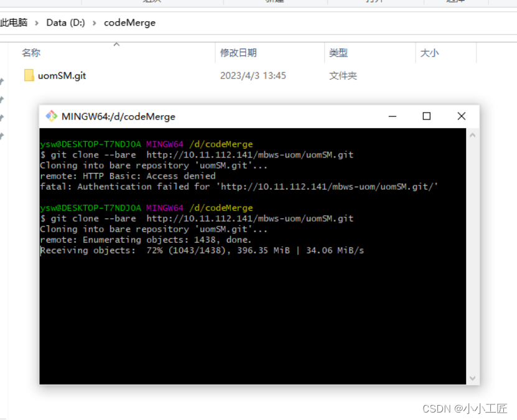This screenshot has height=420, width=517.
Task: Click the yellow folder icon next to uomSM.git
Action: [28, 75]
